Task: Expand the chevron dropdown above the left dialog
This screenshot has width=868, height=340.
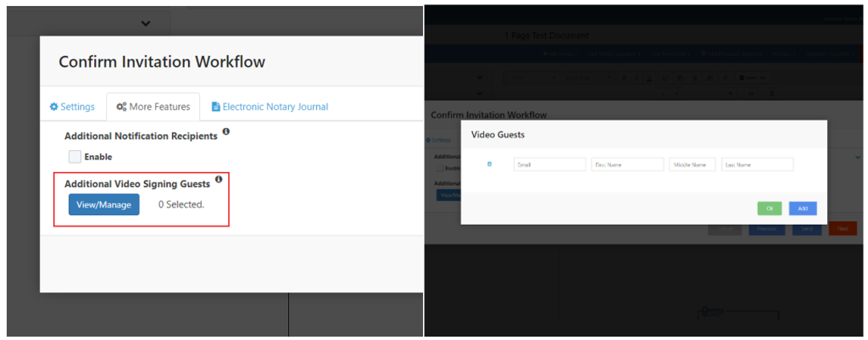Action: point(145,24)
